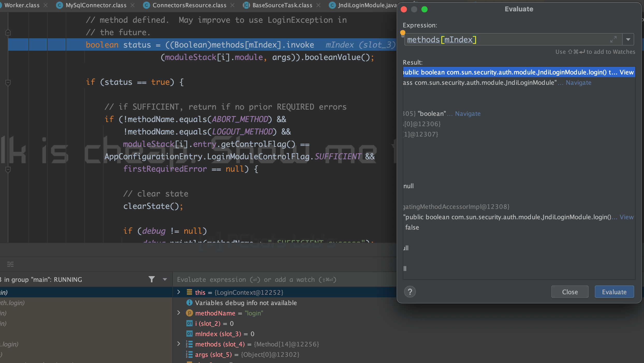The height and width of the screenshot is (363, 644).
Task: Open dropdown arrow next to filter icon
Action: pyautogui.click(x=165, y=279)
